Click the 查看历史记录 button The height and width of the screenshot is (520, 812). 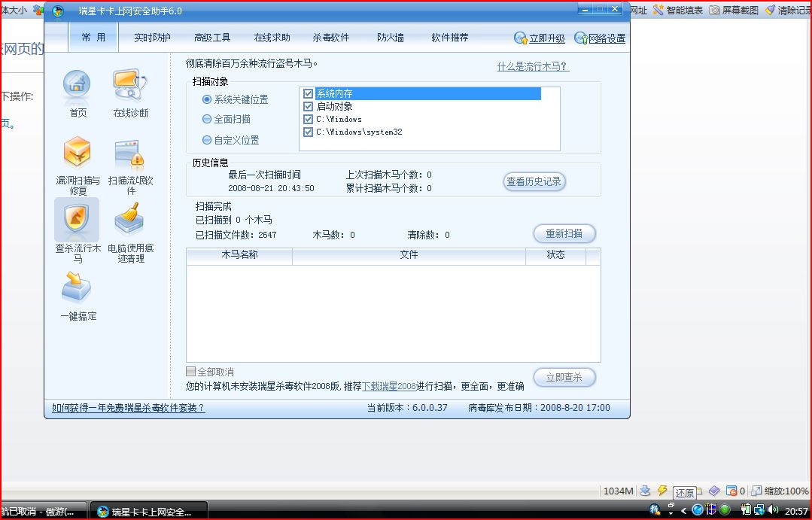(534, 181)
